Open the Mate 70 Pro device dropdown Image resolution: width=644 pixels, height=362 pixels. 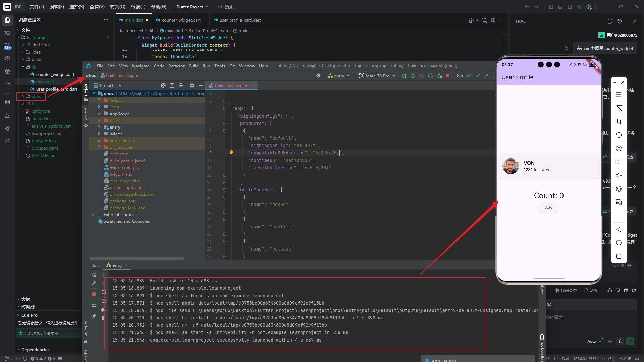[x=377, y=76]
